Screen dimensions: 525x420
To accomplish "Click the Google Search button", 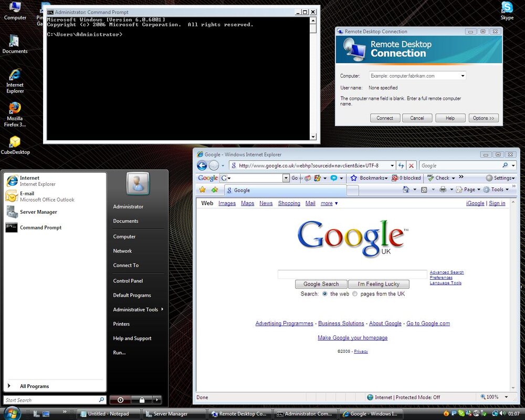I will [321, 284].
